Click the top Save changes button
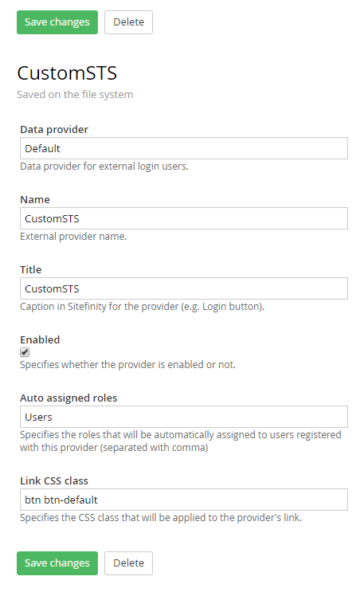 pos(57,22)
